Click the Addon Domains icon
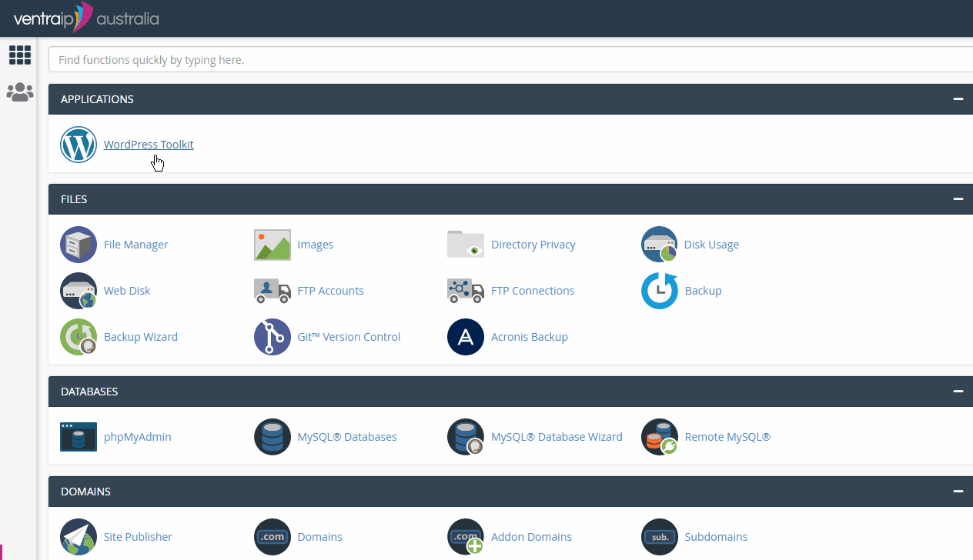Screen dimensions: 973x560 pyautogui.click(x=466, y=537)
